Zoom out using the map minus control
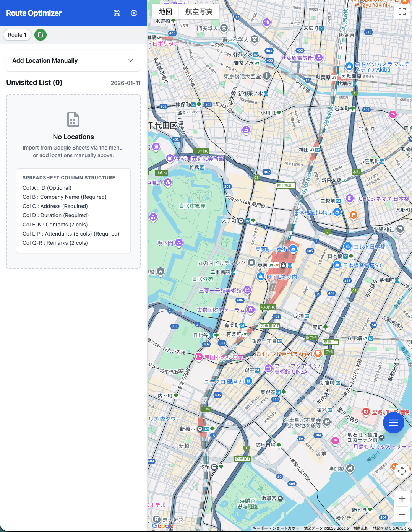This screenshot has width=412, height=532. (402, 515)
